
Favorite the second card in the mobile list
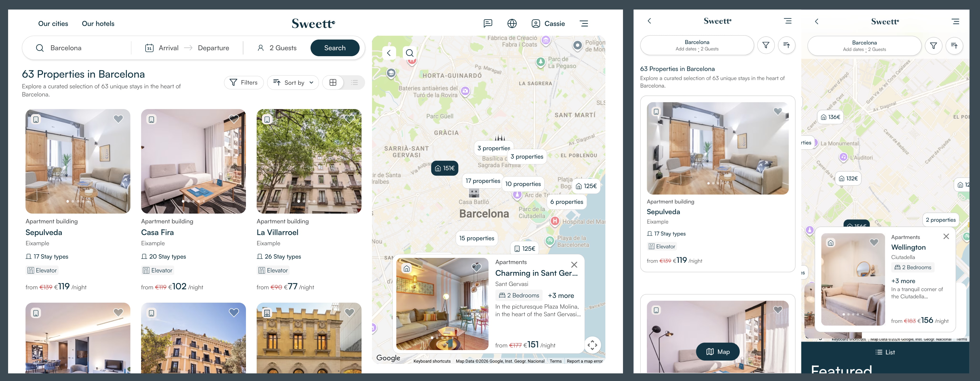click(x=778, y=310)
